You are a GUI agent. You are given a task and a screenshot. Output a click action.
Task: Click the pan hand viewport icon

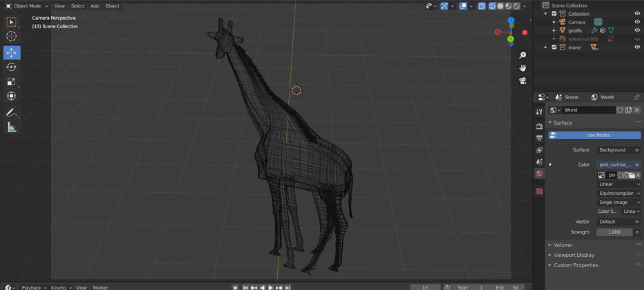point(523,68)
